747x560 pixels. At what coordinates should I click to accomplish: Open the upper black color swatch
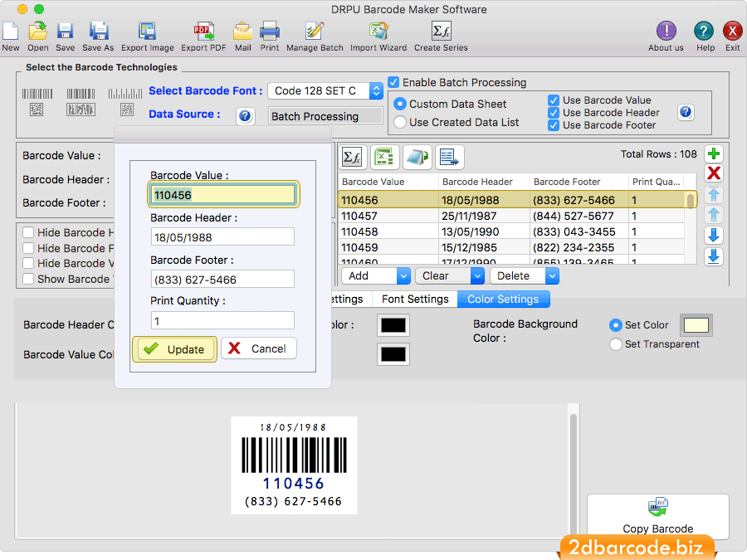393,325
